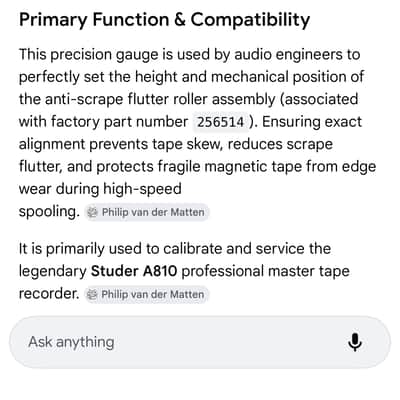Click the phrase "wear during high-speed"
Image resolution: width=400 pixels, height=400 pixels.
pyautogui.click(x=100, y=189)
